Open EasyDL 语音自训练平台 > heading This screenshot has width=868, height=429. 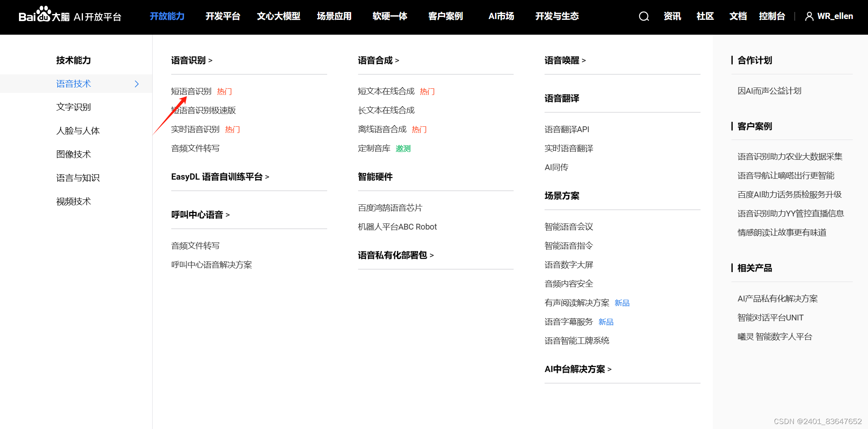[220, 177]
